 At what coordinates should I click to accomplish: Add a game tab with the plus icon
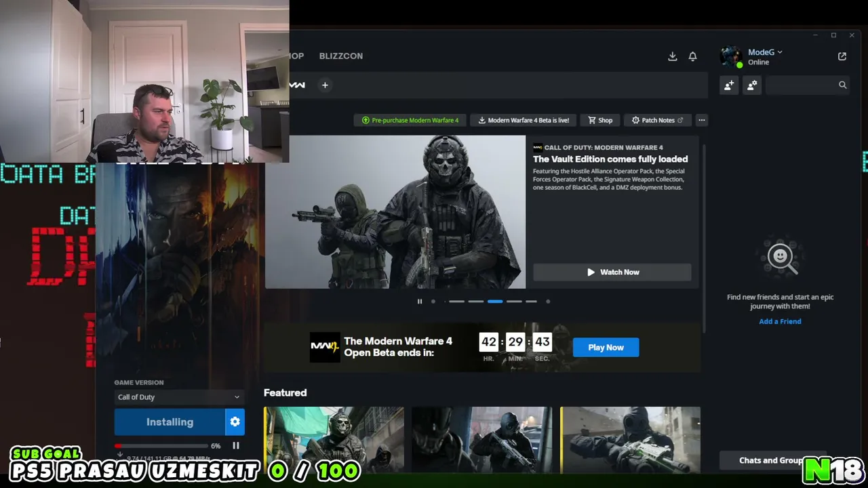coord(325,85)
